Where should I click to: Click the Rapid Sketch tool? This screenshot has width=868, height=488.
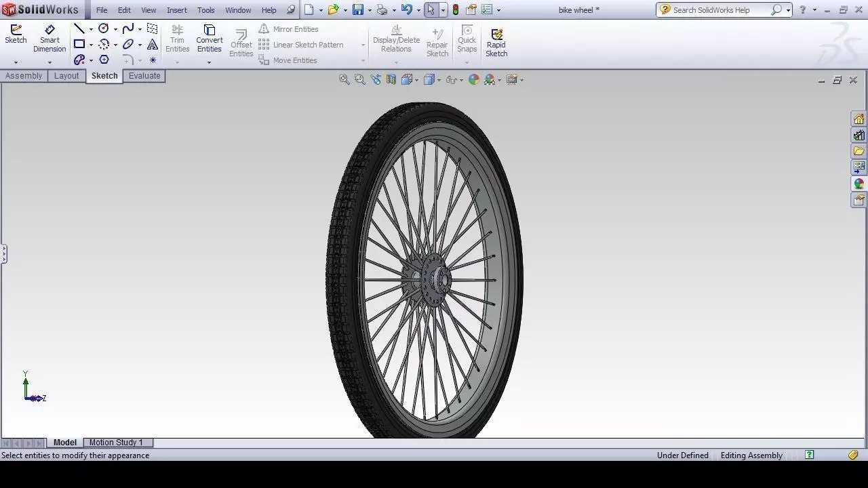[496, 43]
